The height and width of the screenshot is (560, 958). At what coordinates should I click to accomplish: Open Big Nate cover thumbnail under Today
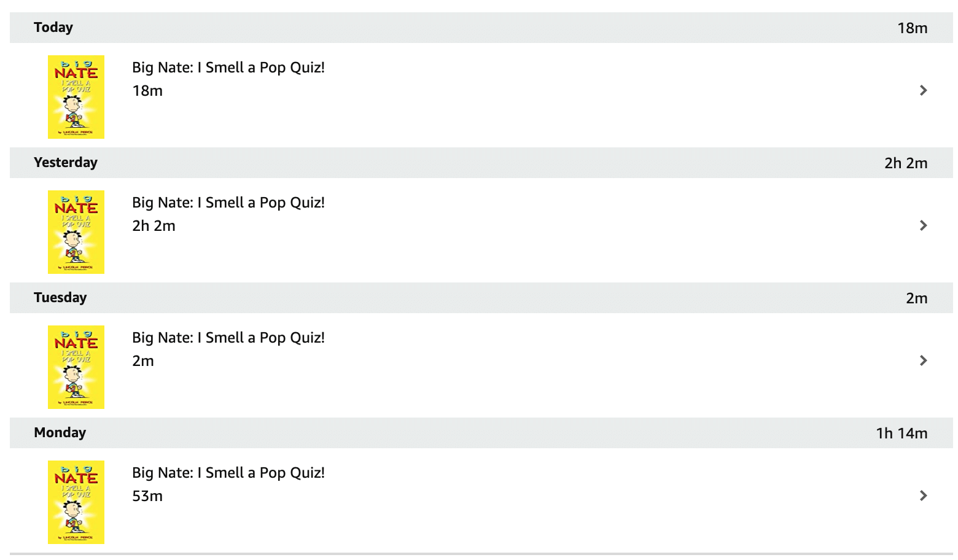(76, 97)
